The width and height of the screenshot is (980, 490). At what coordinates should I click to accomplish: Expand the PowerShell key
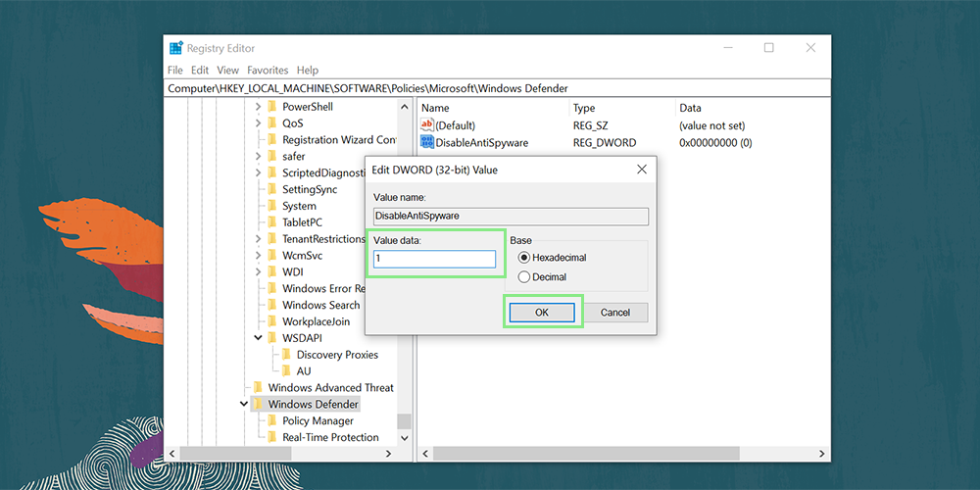coord(258,107)
